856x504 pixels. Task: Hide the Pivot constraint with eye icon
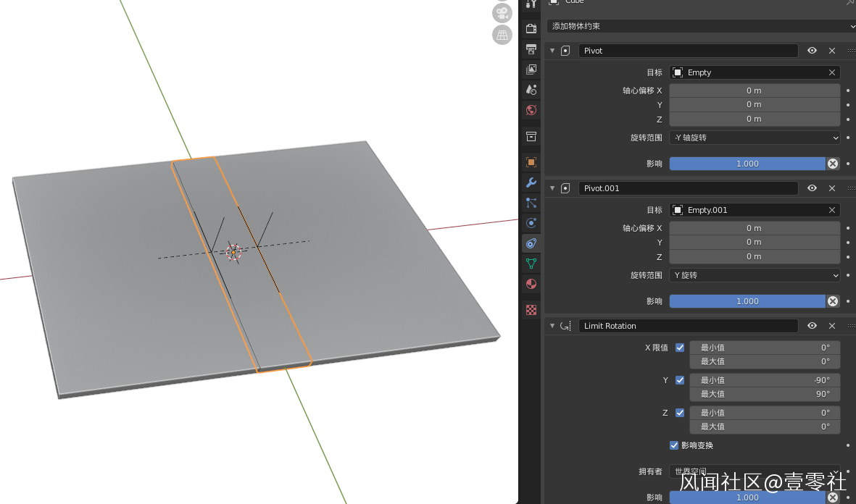pos(812,51)
